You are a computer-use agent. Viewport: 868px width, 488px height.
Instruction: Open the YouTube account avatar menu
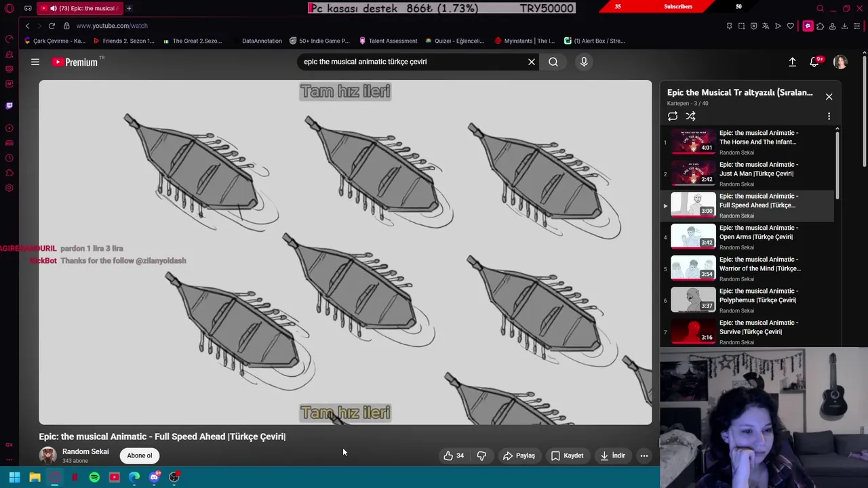840,62
